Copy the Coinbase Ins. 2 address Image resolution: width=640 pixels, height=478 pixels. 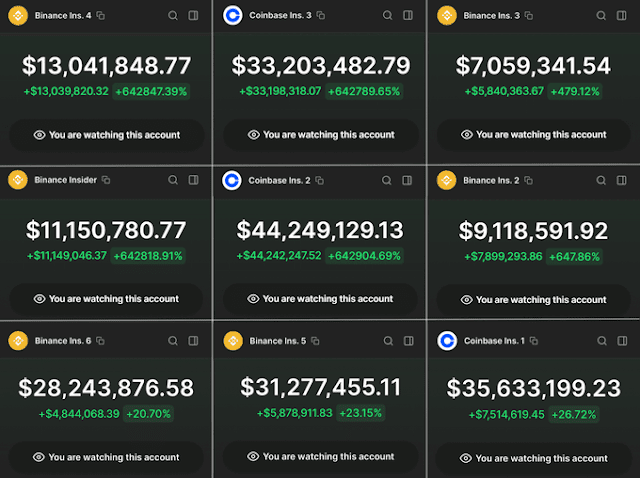pos(320,180)
